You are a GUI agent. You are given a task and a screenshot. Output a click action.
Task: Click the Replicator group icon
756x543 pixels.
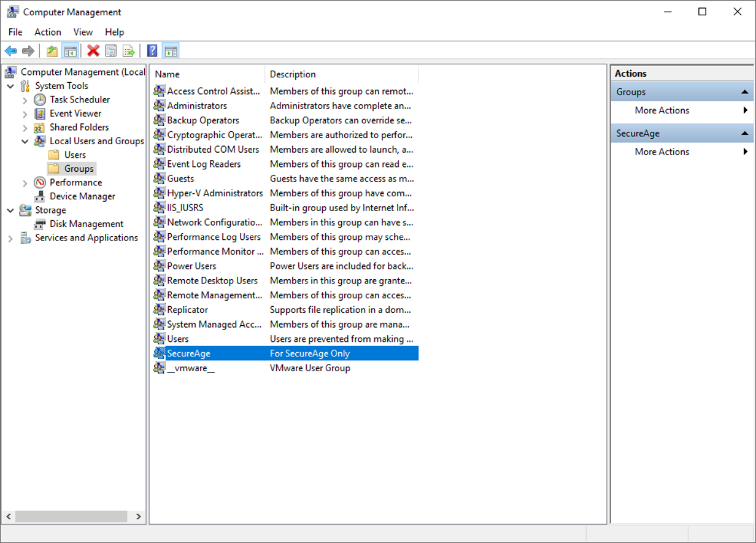[159, 310]
